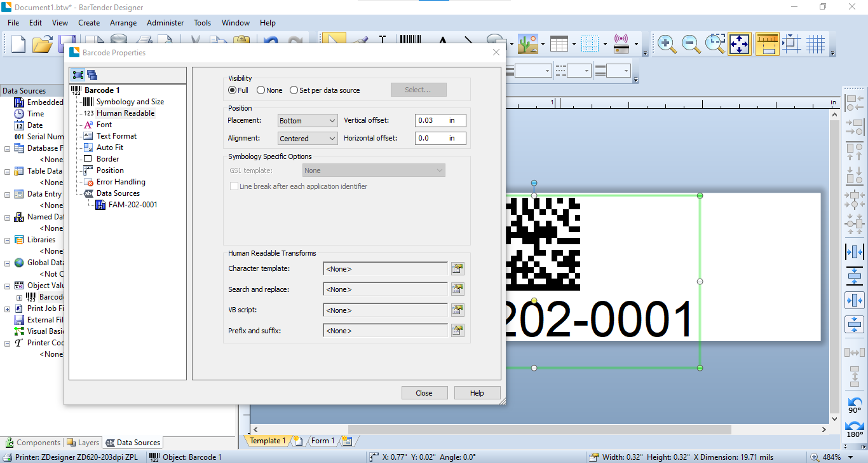Switch to the Form 1 tab
This screenshot has width=868, height=463.
click(x=323, y=441)
